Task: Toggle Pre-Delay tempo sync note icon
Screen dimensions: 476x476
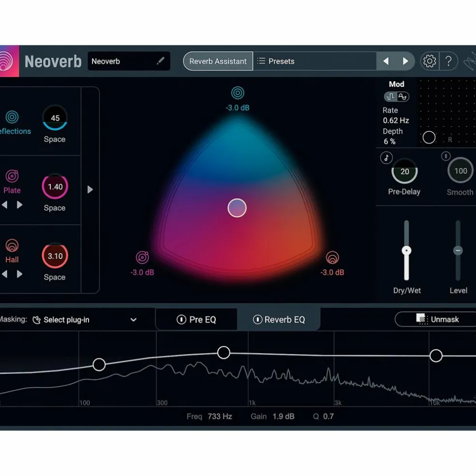Action: pyautogui.click(x=387, y=158)
